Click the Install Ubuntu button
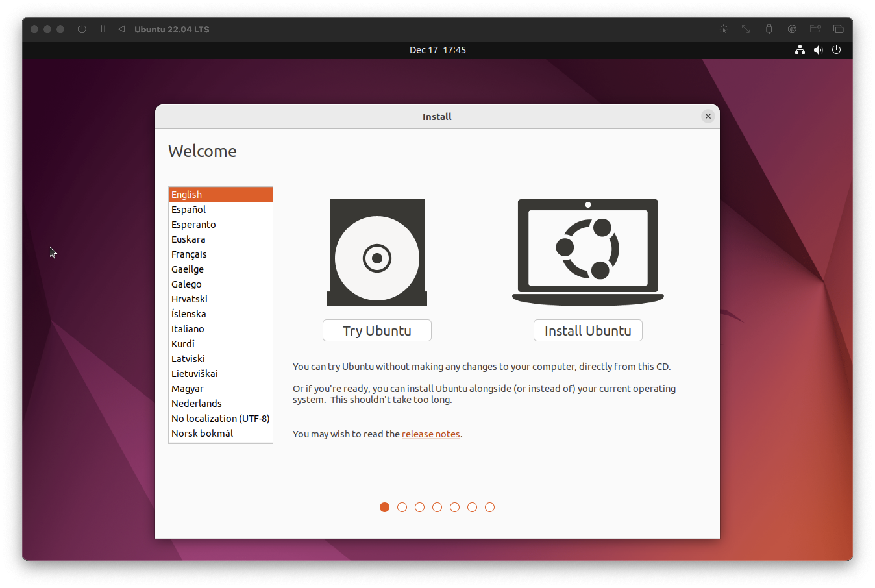875x588 pixels. 587,330
